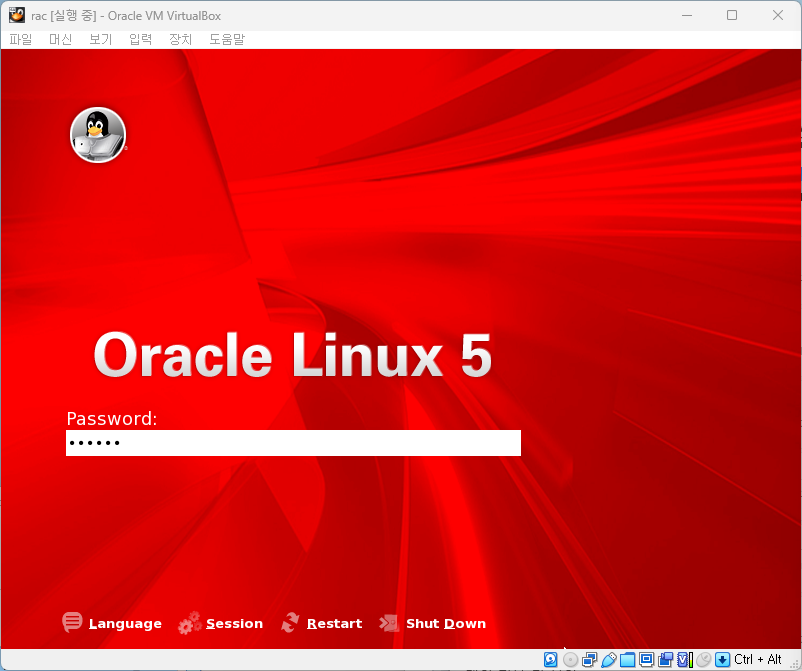Viewport: 802px width, 671px height.
Task: Close the VirtualBox window
Action: [x=777, y=15]
